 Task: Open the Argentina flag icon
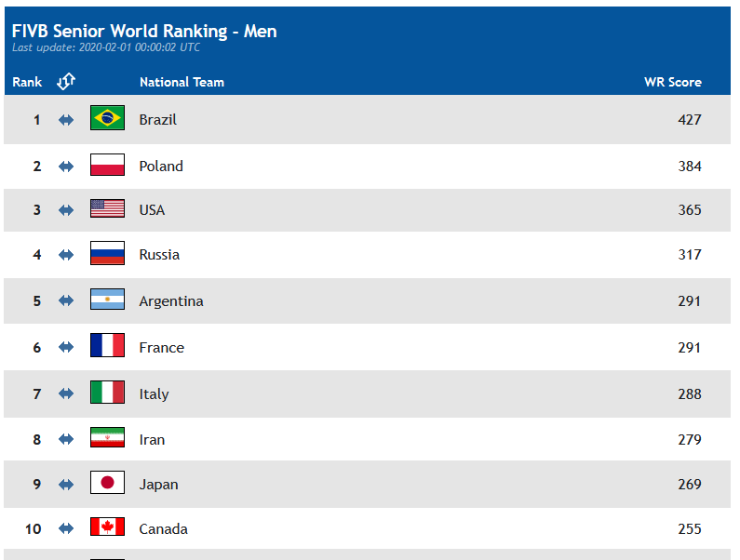coord(107,300)
